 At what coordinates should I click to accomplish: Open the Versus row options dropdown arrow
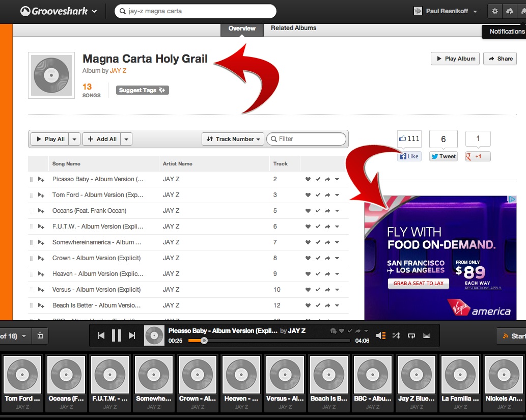[337, 290]
